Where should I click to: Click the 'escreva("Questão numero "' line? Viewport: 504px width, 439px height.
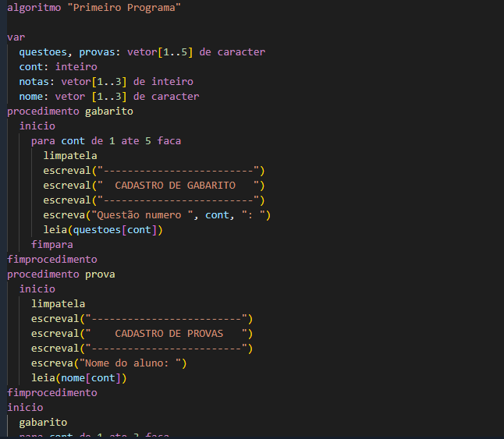tap(157, 215)
